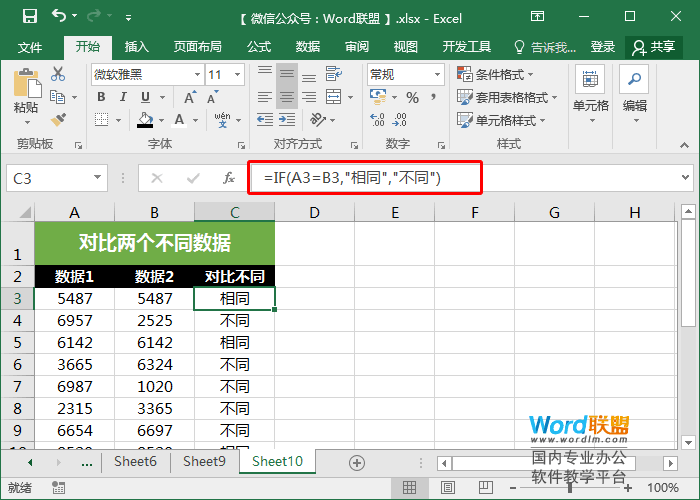
Task: Click the accounting number format icon
Action: (378, 97)
